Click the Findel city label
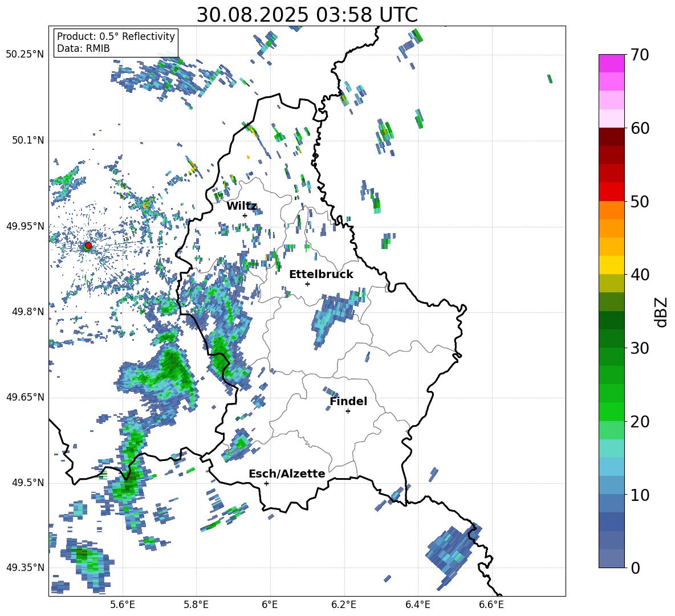Screen dimensions: 675x616 click(348, 401)
